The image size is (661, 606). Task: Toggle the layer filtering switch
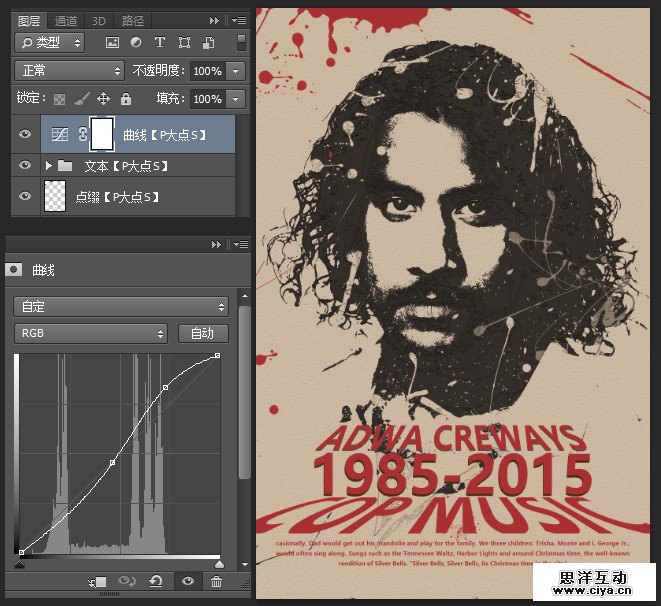coord(241,43)
